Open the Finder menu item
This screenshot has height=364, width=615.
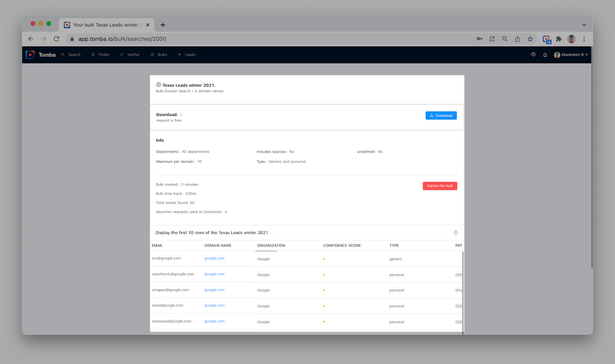[x=100, y=55]
